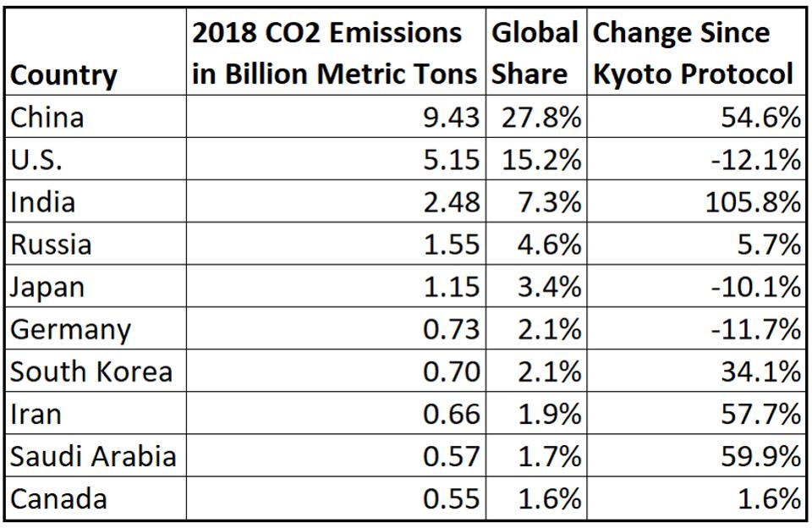Select the Canada country cell

(58, 498)
